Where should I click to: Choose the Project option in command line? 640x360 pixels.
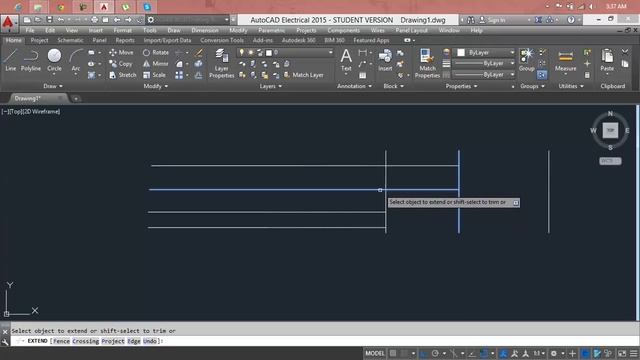(x=113, y=341)
